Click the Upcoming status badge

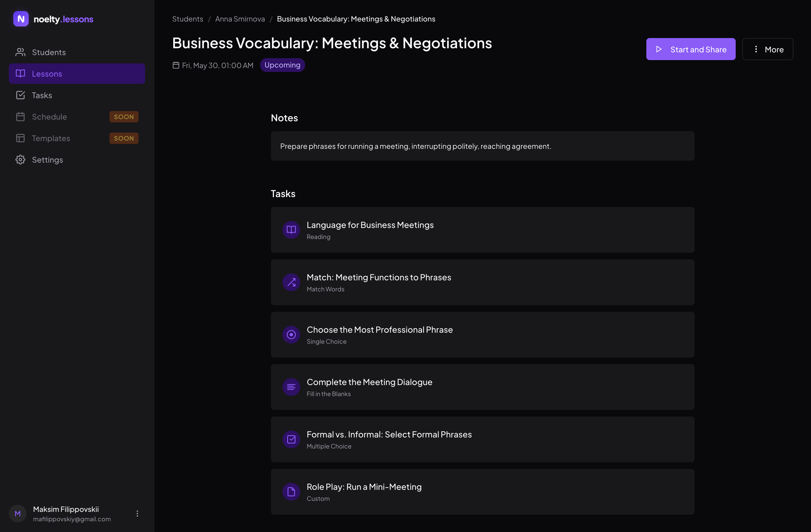point(282,65)
